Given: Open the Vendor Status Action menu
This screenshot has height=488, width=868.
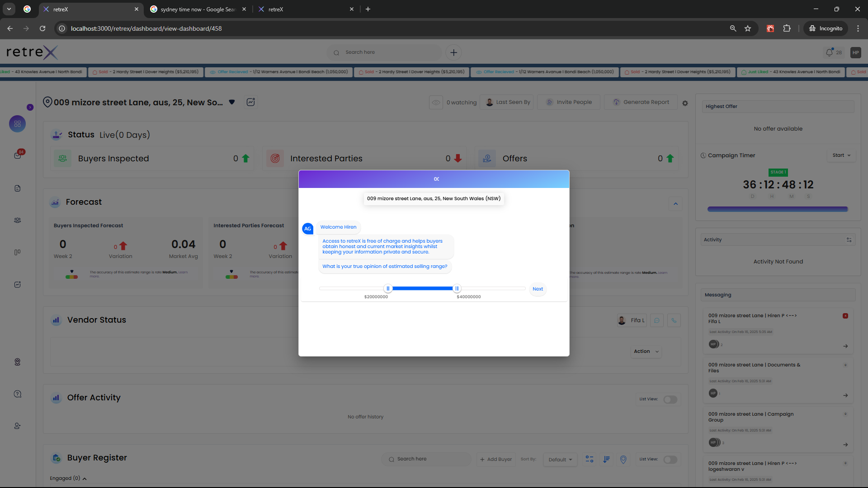Looking at the screenshot, I should (x=646, y=351).
